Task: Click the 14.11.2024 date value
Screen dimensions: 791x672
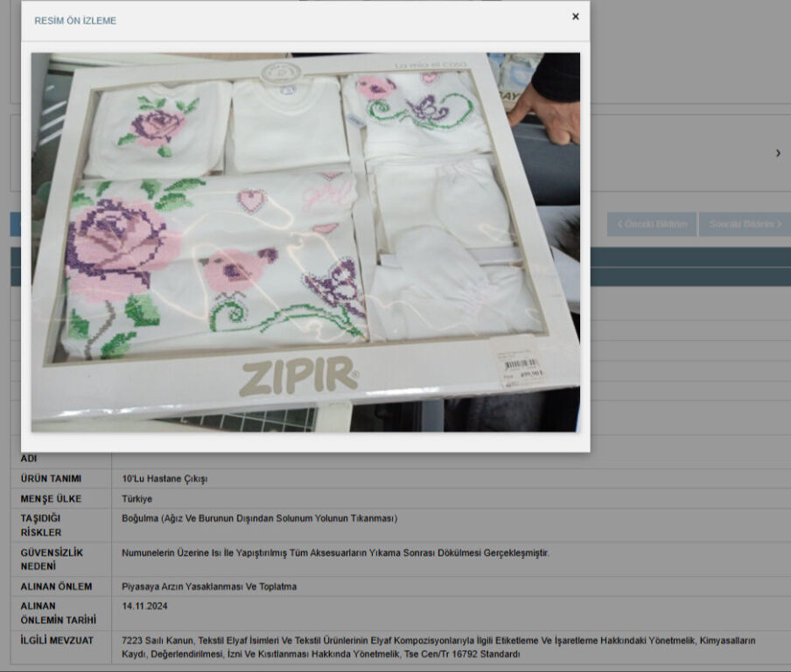Action: click(144, 605)
